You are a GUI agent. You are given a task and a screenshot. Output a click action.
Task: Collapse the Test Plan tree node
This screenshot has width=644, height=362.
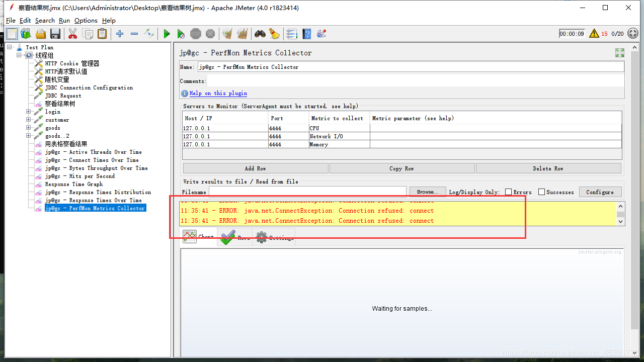pyautogui.click(x=9, y=47)
